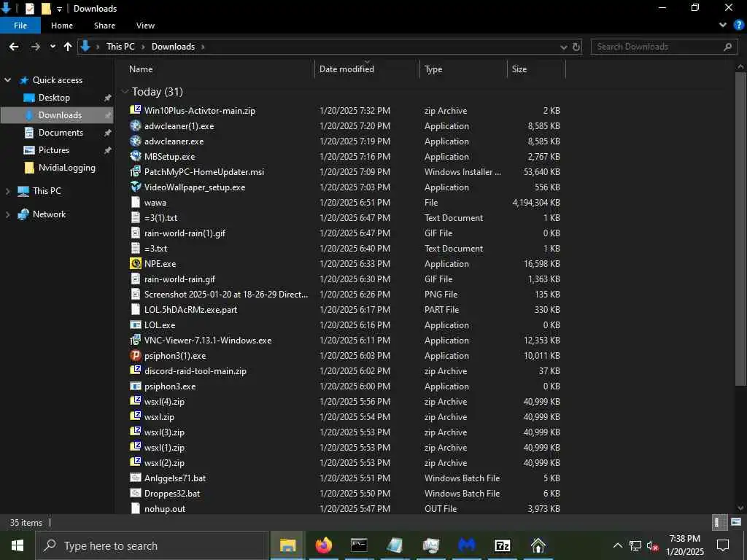747x560 pixels.
Task: Expand the Network tree node
Action: 7,214
